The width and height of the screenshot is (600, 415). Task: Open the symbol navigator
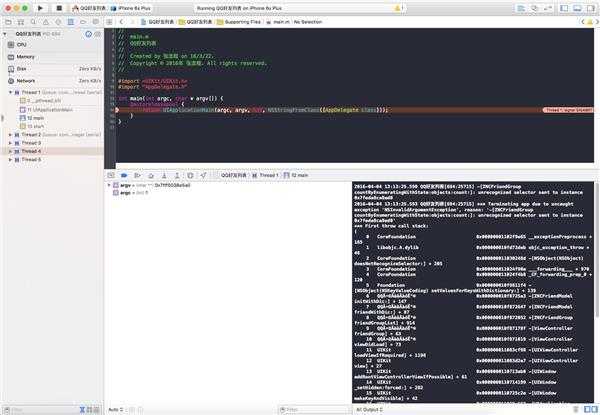[x=21, y=22]
